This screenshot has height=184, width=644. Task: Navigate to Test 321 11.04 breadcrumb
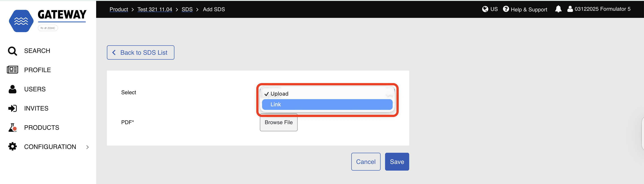pyautogui.click(x=155, y=9)
